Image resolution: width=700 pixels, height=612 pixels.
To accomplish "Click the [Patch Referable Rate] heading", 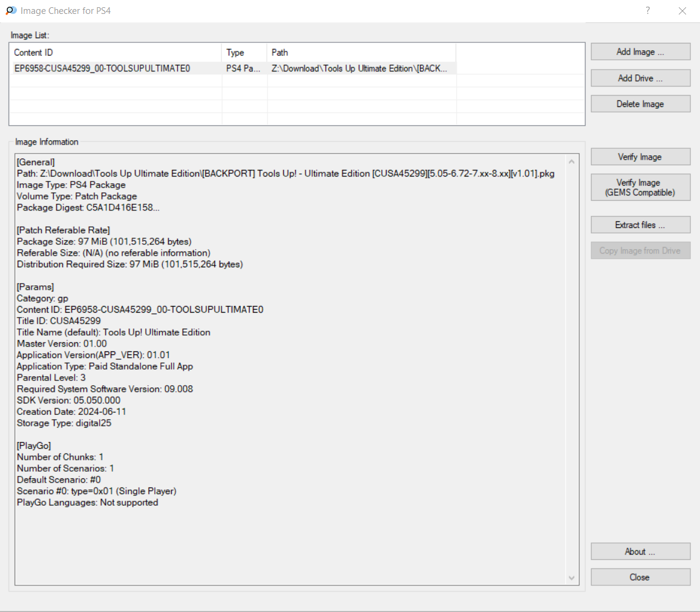I will (x=64, y=230).
